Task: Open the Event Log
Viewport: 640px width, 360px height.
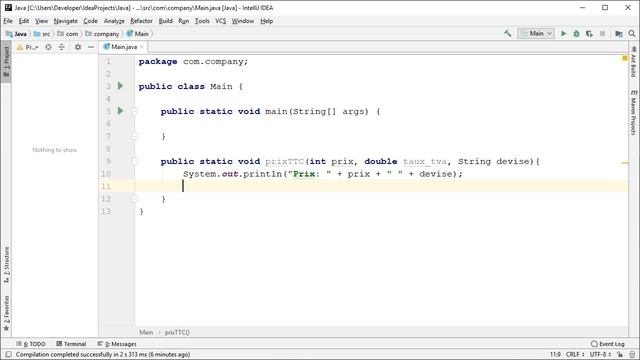Action: (x=608, y=344)
